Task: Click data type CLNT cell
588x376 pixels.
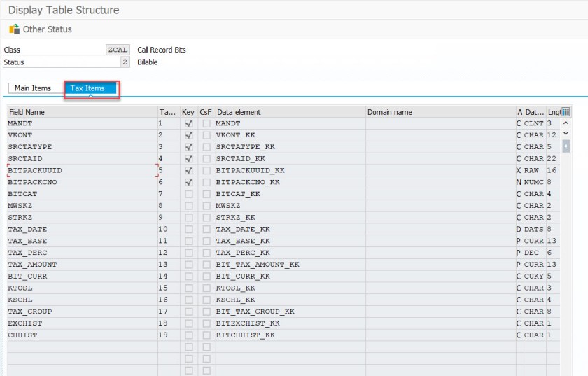Action: [x=534, y=123]
